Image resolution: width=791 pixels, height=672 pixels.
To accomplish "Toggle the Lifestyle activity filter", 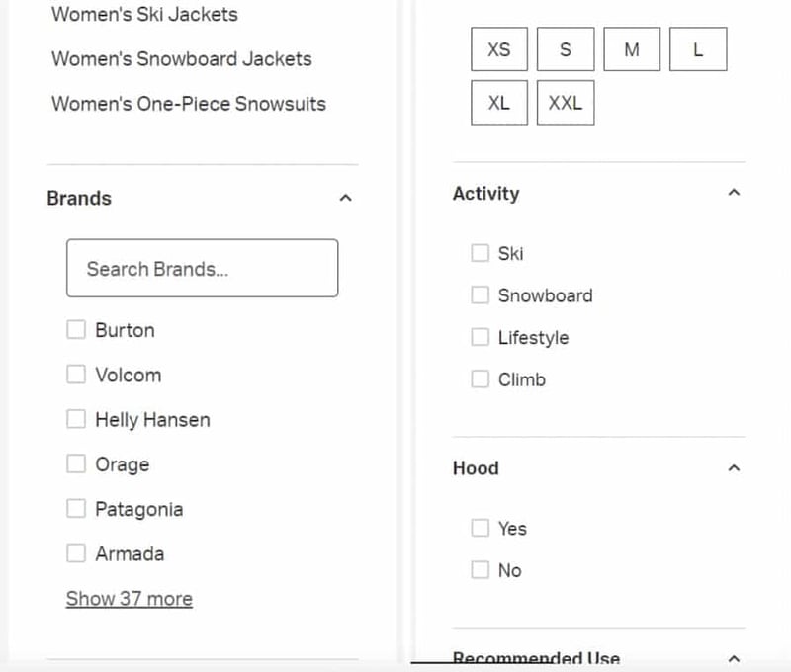I will coord(481,337).
